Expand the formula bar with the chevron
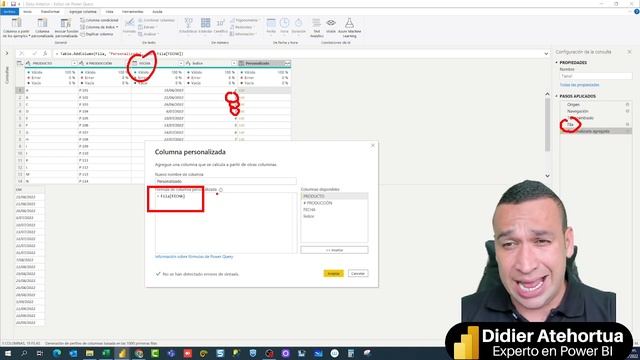 click(x=546, y=53)
